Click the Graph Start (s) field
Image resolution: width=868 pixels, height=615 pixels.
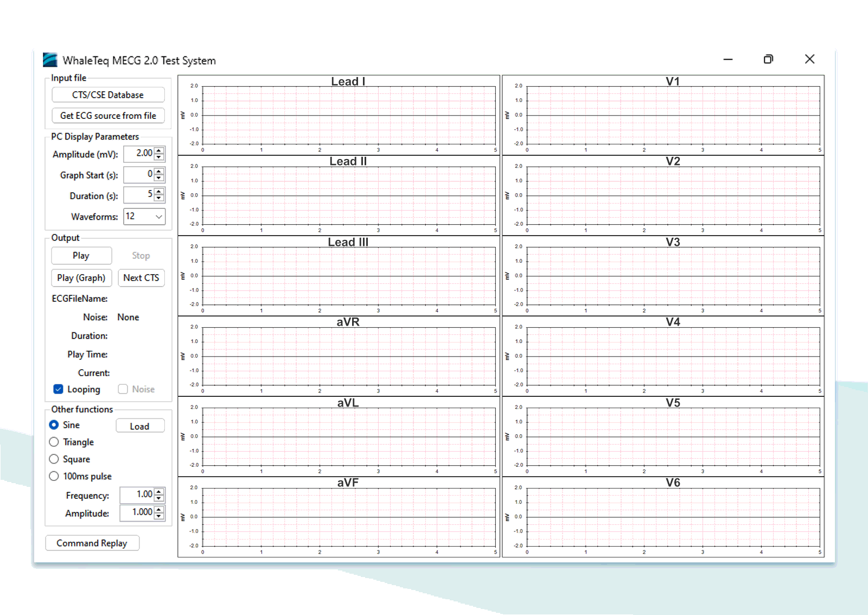(139, 174)
